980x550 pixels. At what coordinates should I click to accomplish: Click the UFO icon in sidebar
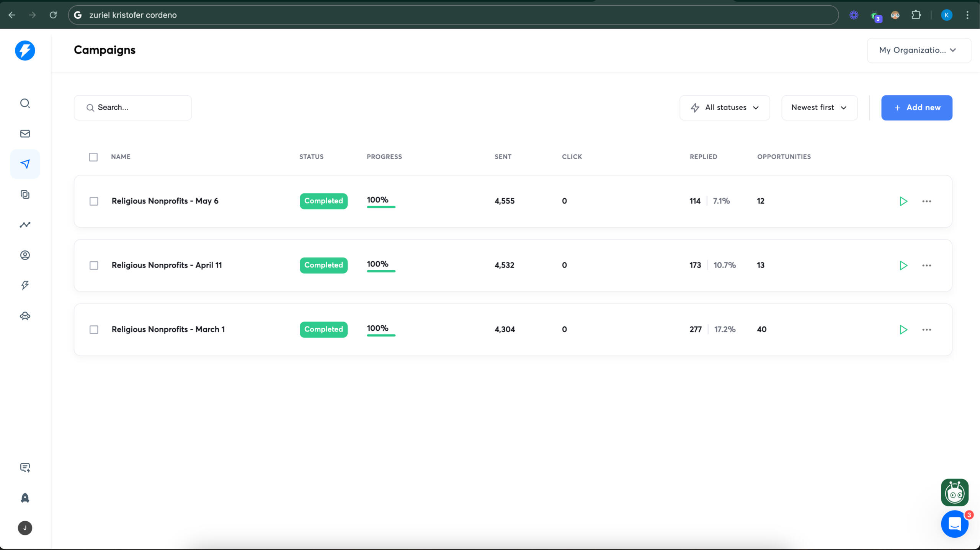(25, 316)
